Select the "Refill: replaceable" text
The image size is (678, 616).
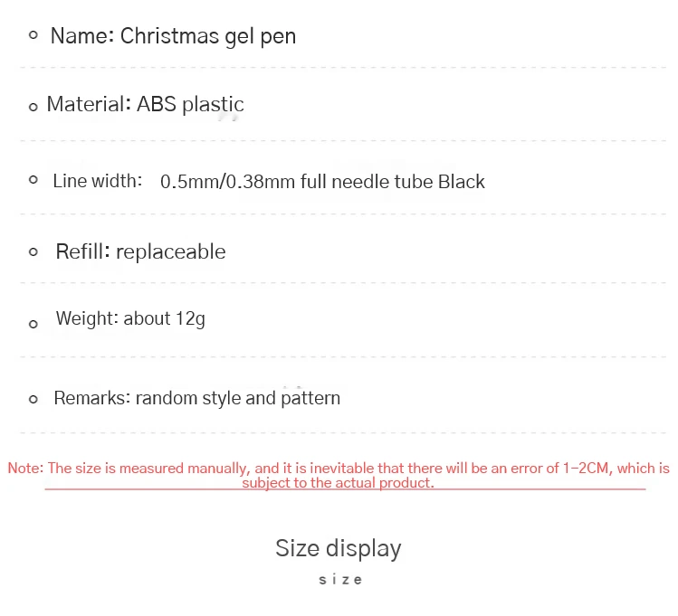pos(140,251)
